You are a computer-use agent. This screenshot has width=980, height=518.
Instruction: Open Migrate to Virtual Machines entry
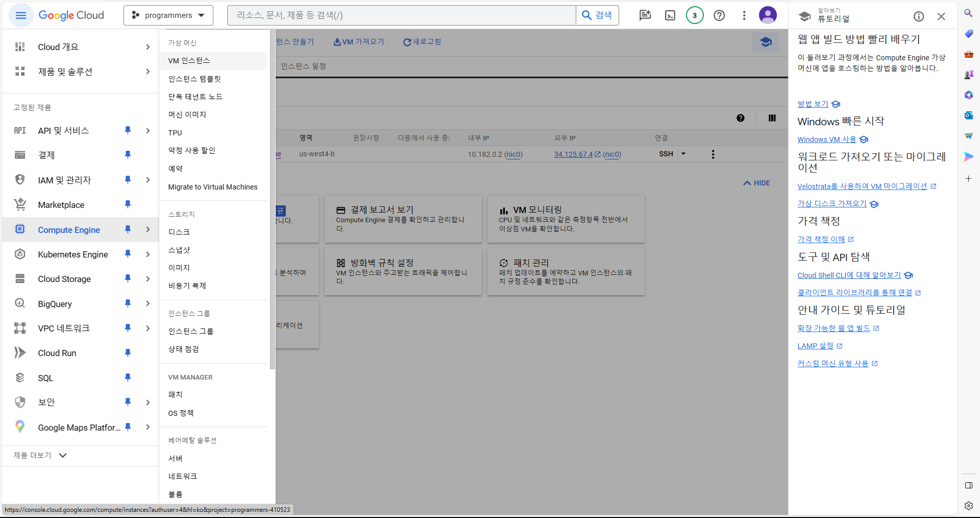(213, 187)
